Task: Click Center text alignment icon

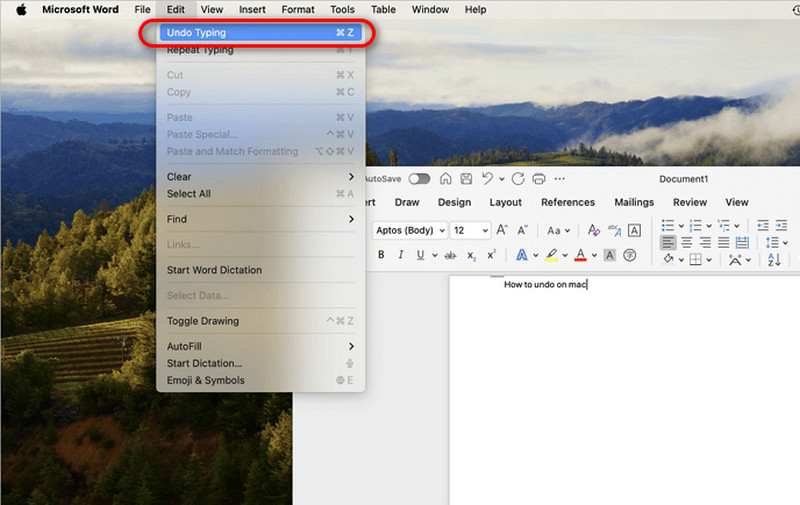Action: (x=687, y=243)
